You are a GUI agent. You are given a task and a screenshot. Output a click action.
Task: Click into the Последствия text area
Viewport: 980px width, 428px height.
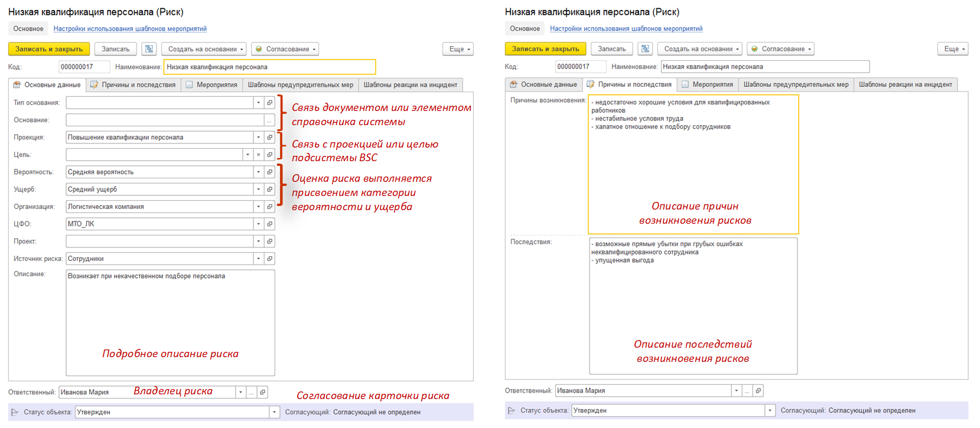[692, 306]
